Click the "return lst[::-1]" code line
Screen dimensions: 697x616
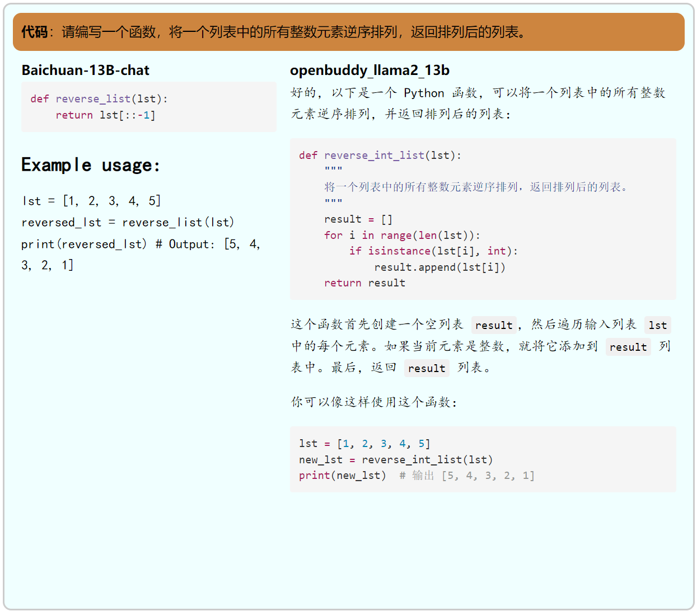(x=105, y=115)
